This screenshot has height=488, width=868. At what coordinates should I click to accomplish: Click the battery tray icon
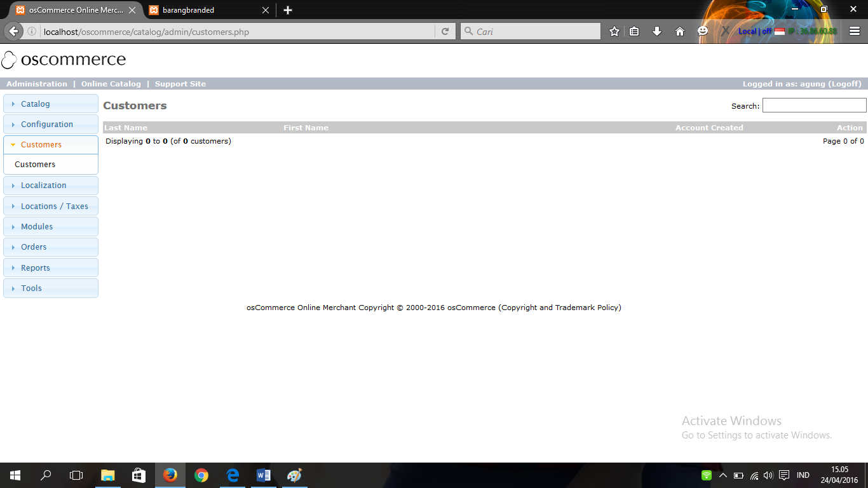point(738,475)
